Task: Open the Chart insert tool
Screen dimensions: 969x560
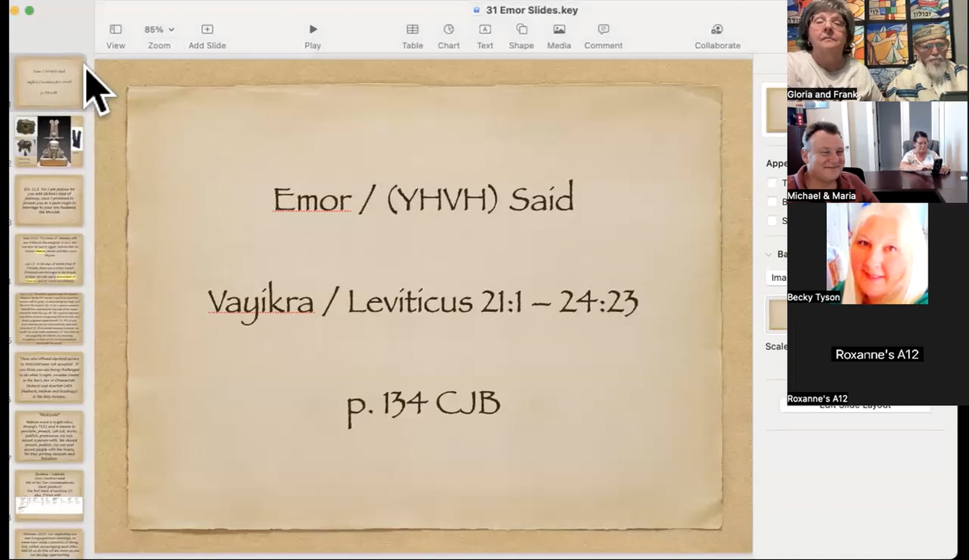Action: [449, 29]
